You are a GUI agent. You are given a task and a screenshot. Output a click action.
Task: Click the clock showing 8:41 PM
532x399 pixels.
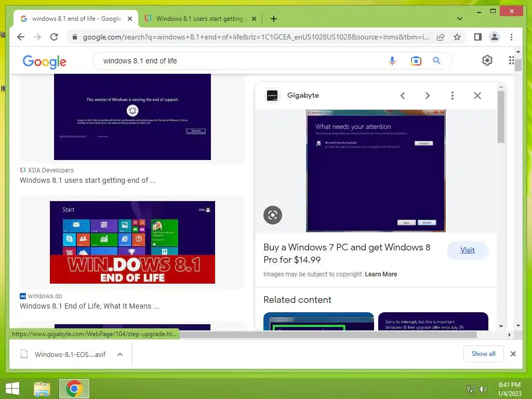coord(509,385)
